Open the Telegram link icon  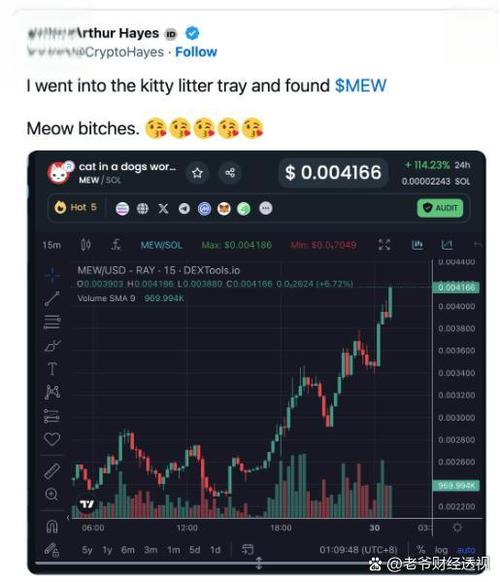tap(184, 209)
